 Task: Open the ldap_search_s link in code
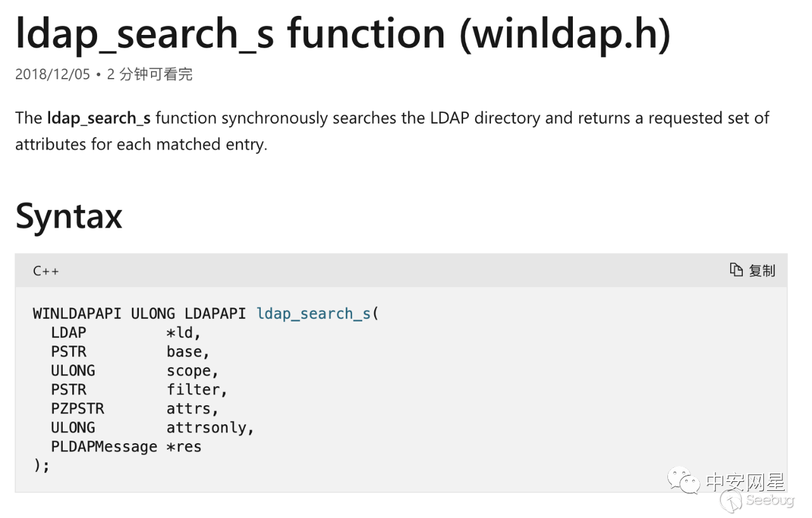coord(313,313)
